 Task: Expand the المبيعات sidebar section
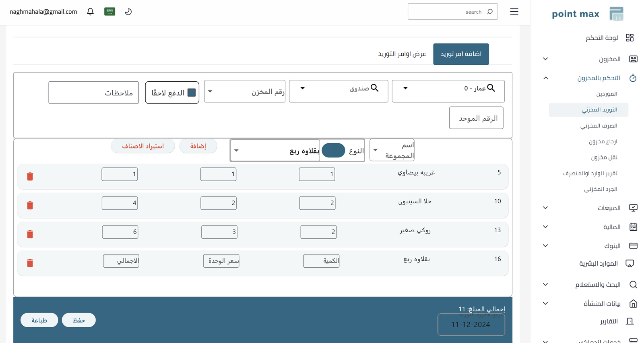[545, 208]
